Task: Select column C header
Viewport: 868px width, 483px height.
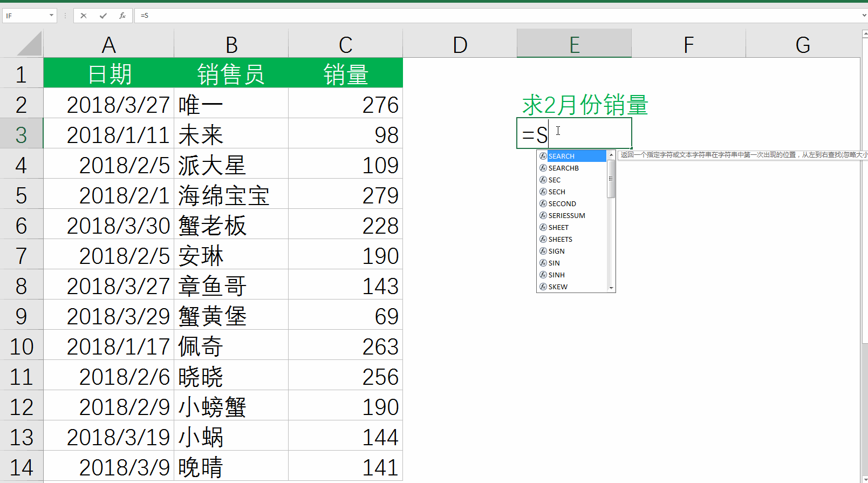Action: (x=346, y=44)
